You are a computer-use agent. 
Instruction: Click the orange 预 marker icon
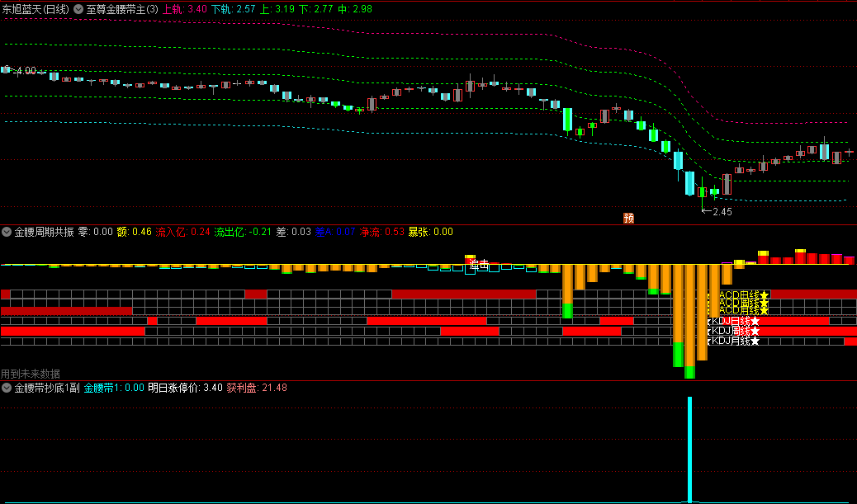tap(628, 219)
